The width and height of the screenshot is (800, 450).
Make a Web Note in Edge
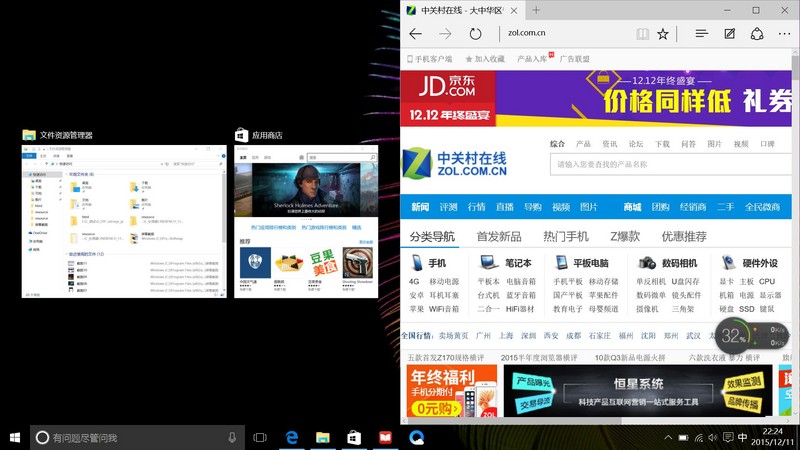(730, 34)
